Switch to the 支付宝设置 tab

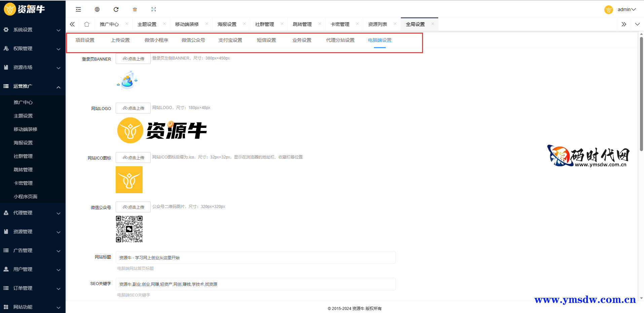click(x=230, y=40)
